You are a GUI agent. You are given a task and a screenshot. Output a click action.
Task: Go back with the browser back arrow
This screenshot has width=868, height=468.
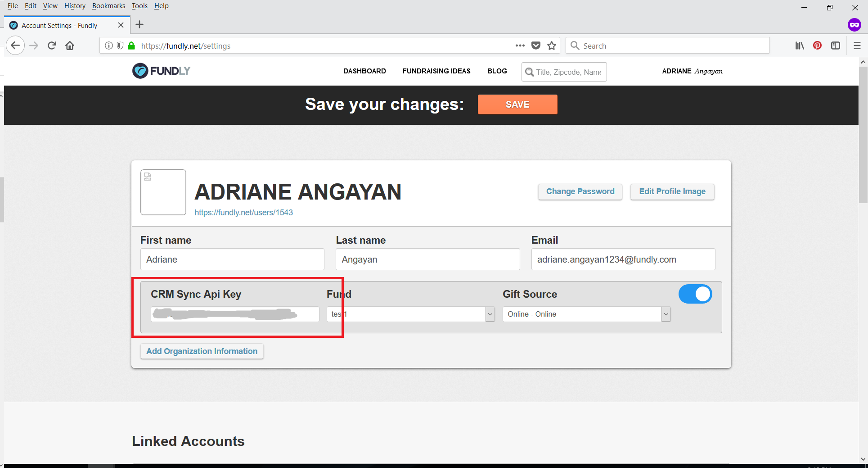(x=15, y=45)
